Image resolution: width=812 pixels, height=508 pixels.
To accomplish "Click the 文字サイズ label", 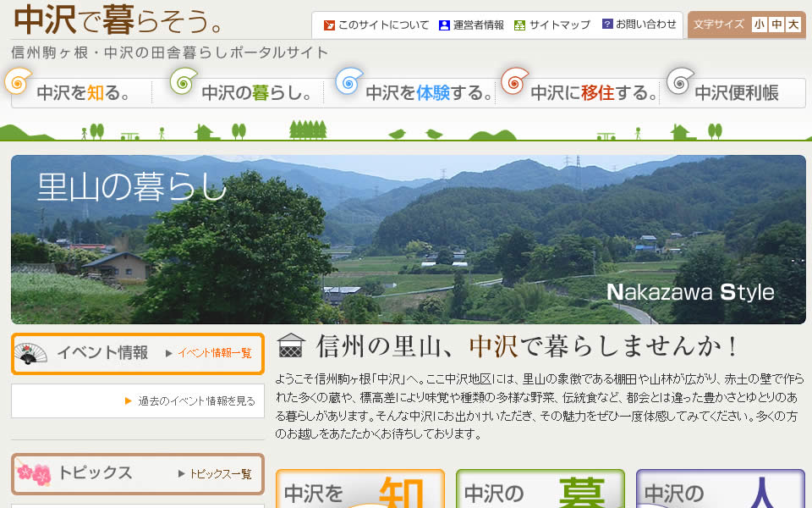I will click(x=719, y=25).
